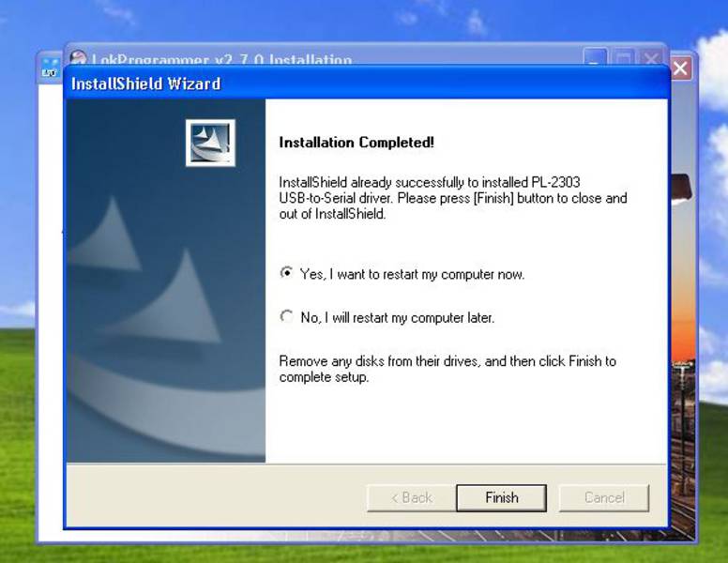The image size is (728, 563).
Task: Click the disabled Back button
Action: [411, 497]
